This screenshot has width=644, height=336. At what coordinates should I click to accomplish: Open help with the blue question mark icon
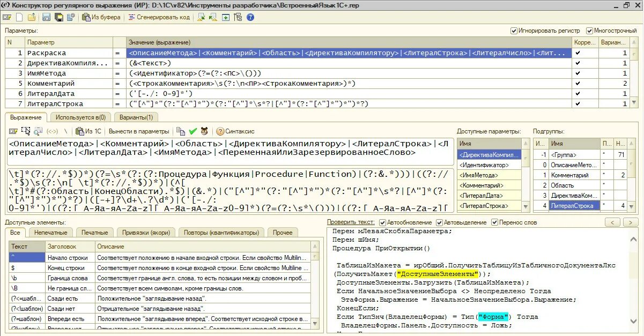tap(250, 17)
